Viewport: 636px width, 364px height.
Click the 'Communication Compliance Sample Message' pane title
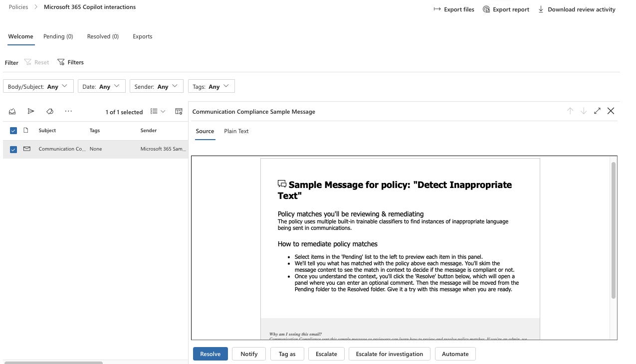[x=254, y=112]
